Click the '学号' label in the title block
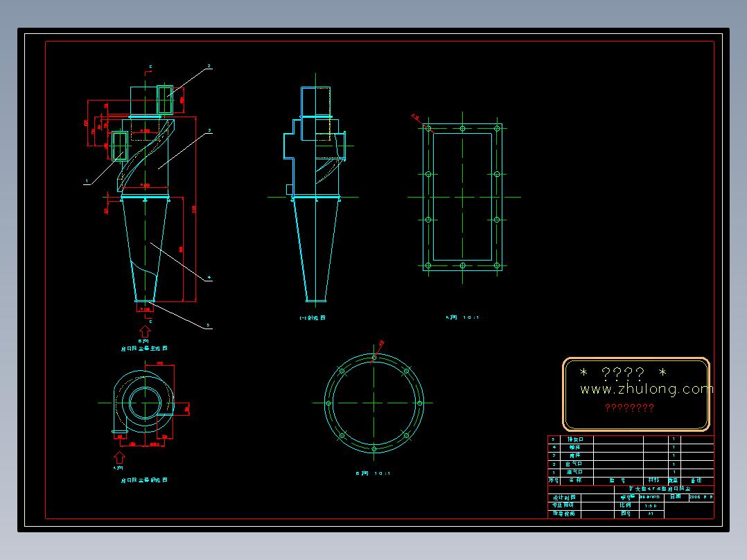Image resolution: width=747 pixels, height=560 pixels. [x=627, y=497]
